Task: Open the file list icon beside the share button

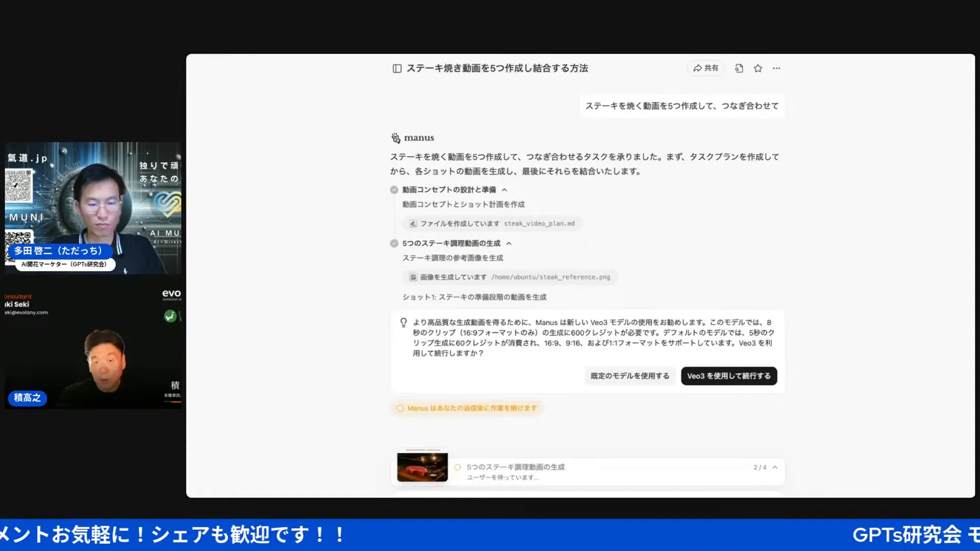Action: tap(739, 68)
